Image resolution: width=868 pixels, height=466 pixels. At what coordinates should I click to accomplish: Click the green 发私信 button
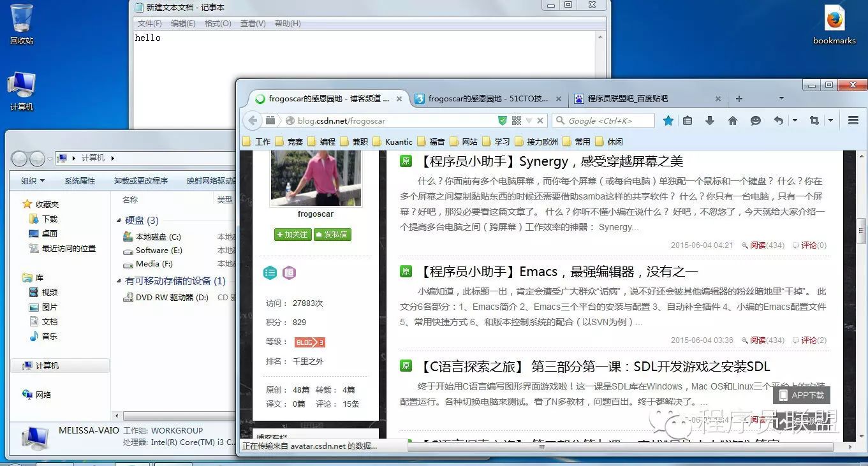[x=332, y=235]
